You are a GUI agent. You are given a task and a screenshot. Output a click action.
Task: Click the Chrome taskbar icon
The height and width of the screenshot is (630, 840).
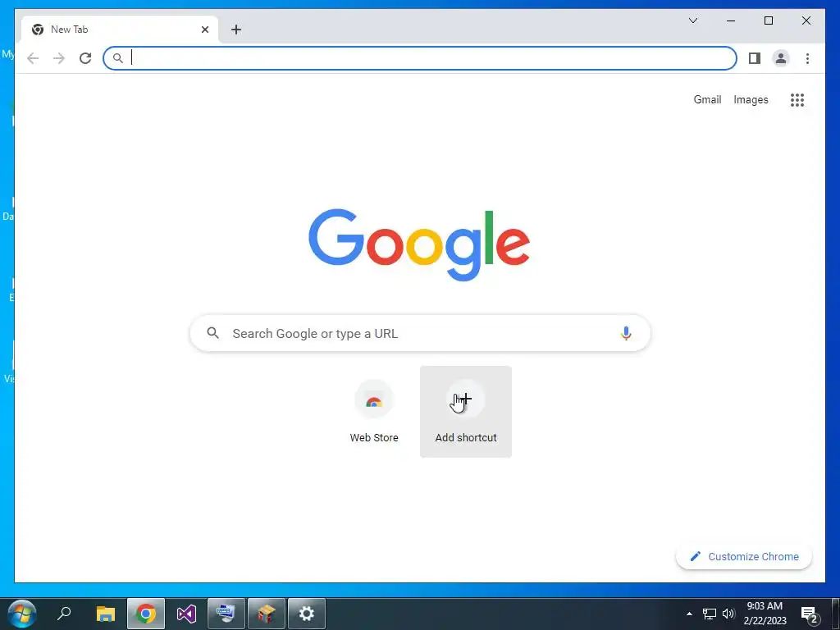coord(146,614)
